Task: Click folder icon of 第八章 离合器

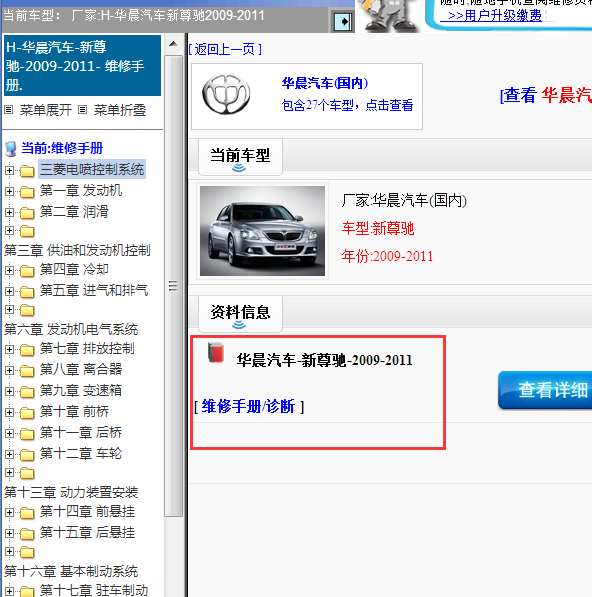Action: point(27,370)
